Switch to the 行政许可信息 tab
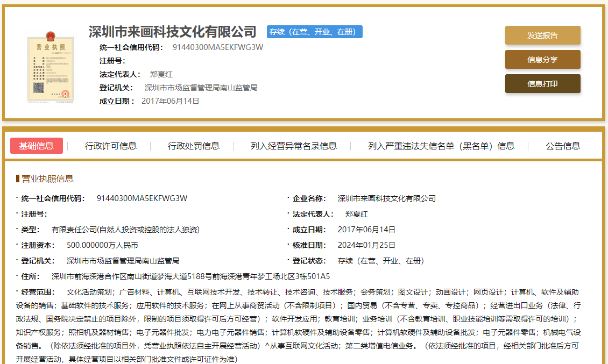 (111, 146)
